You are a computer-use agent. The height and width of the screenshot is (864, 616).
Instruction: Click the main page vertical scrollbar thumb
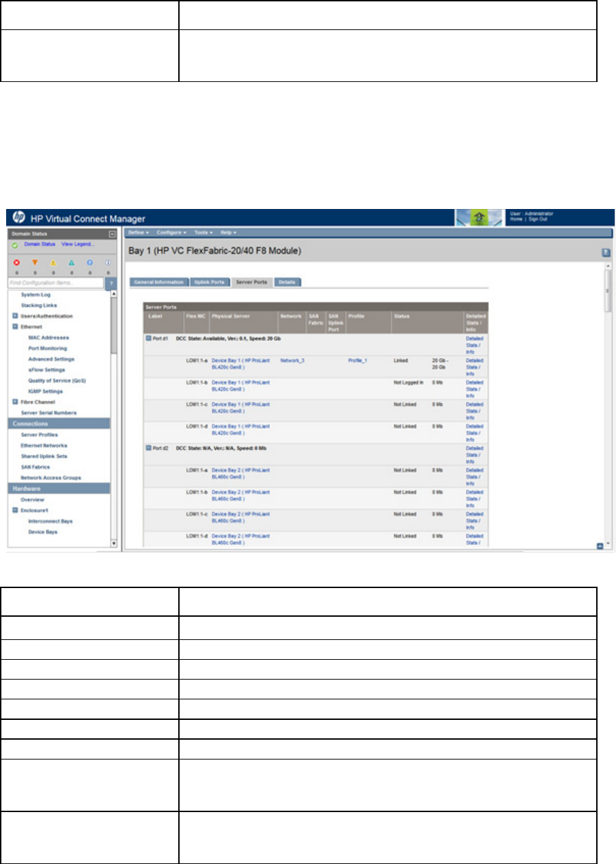[x=608, y=291]
